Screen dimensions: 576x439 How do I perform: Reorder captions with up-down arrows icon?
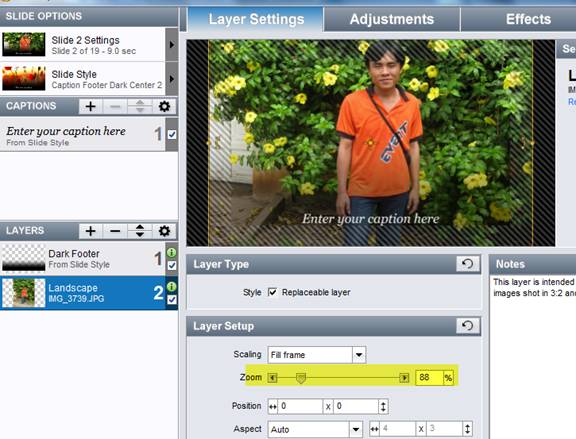[x=140, y=107]
